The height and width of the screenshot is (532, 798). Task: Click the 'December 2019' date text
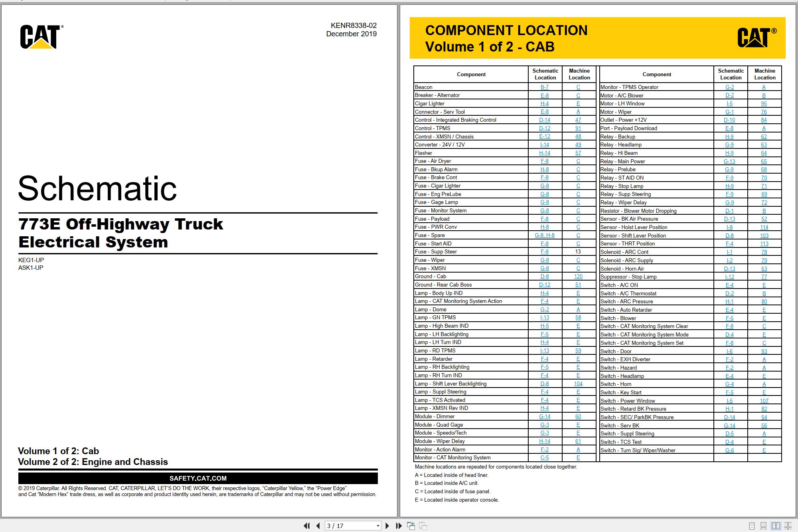click(x=351, y=34)
